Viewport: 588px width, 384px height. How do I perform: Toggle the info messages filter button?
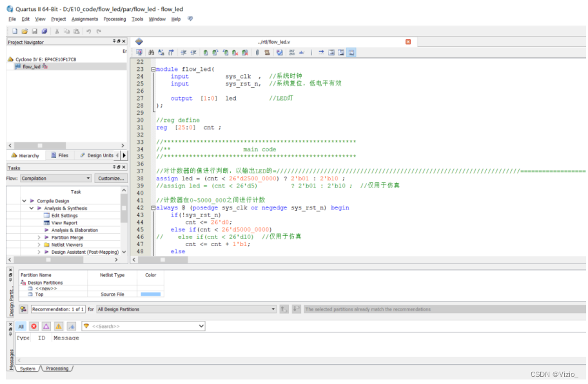tap(71, 327)
